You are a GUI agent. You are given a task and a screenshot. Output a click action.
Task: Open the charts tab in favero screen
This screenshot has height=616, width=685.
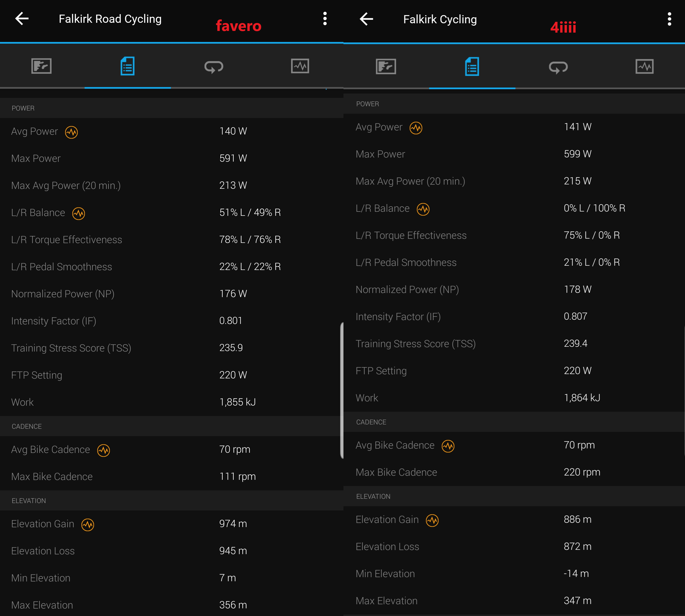(x=300, y=66)
